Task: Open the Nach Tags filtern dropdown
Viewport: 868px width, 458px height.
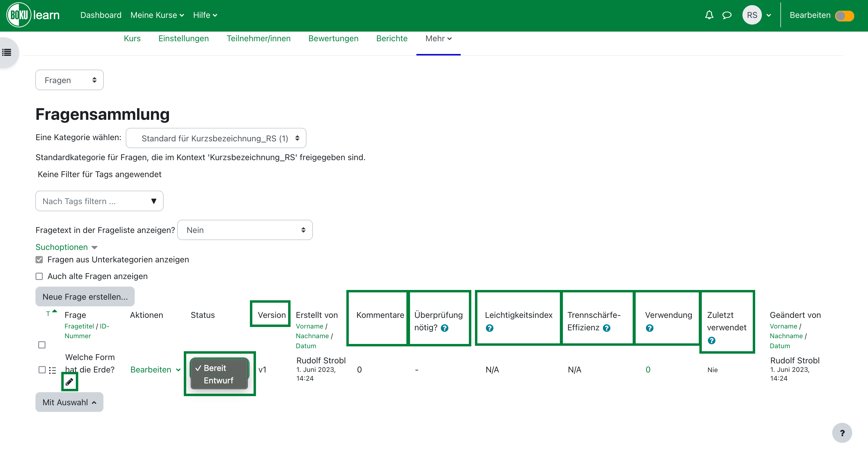Action: 99,201
